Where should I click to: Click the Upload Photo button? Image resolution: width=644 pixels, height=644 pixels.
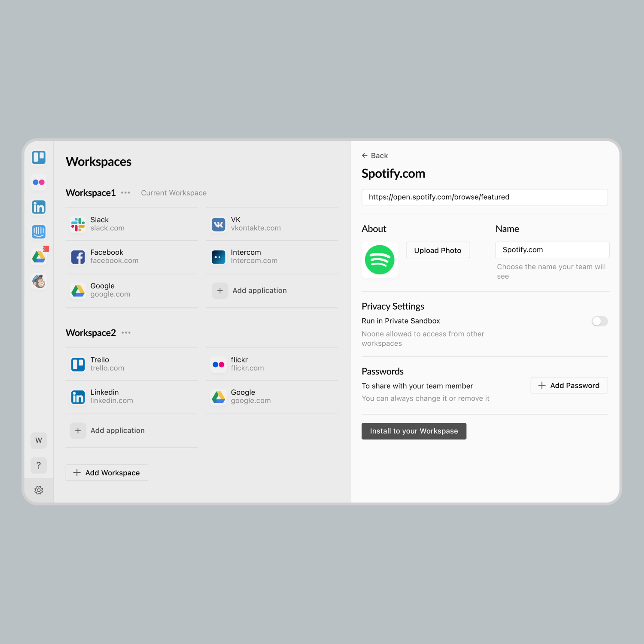pos(438,250)
